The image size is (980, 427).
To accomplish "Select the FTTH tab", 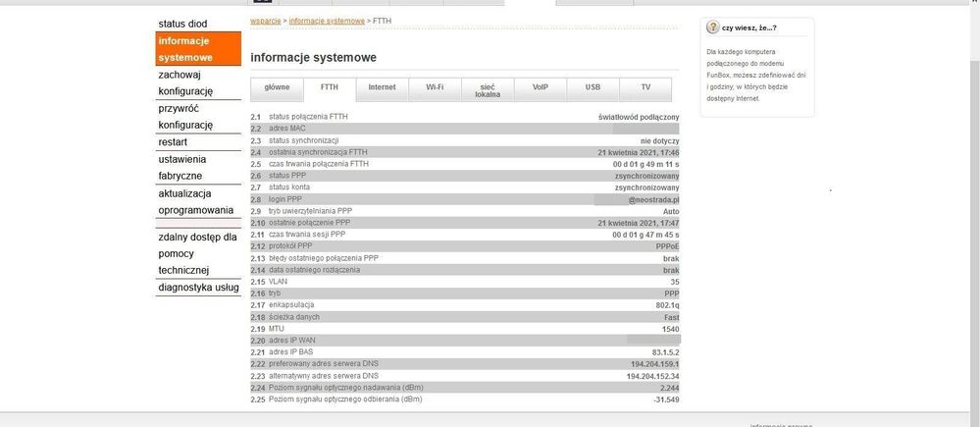I will (330, 87).
